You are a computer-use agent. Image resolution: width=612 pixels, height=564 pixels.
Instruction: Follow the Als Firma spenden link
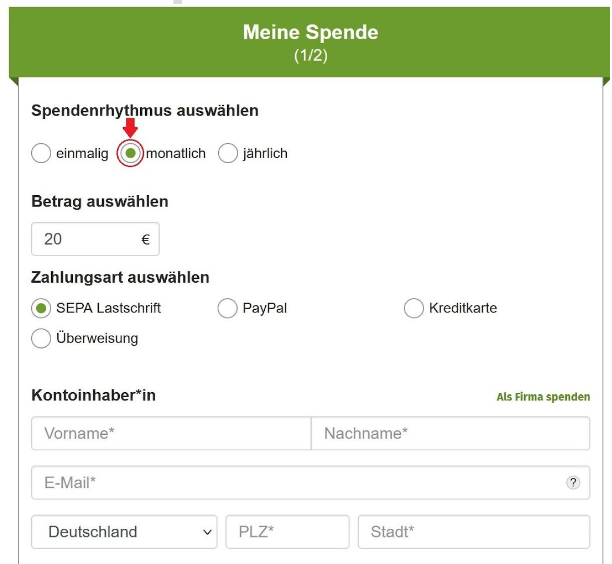click(x=543, y=397)
